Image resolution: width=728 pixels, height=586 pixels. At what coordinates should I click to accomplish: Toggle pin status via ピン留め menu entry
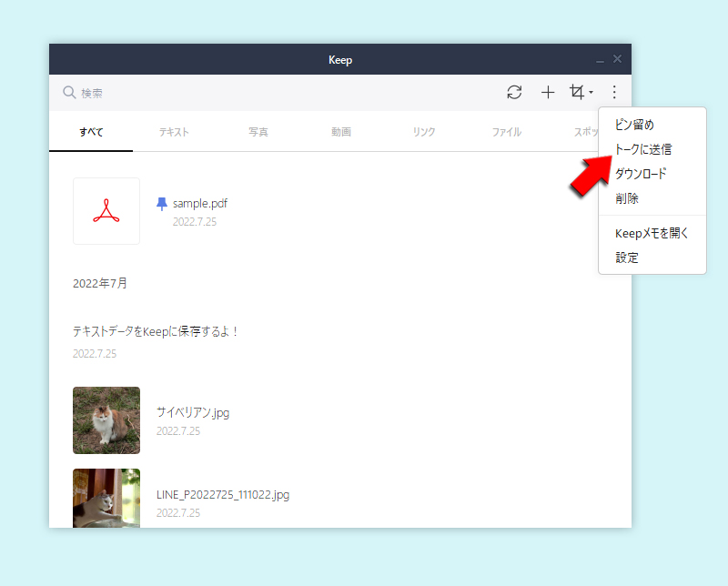click(636, 125)
